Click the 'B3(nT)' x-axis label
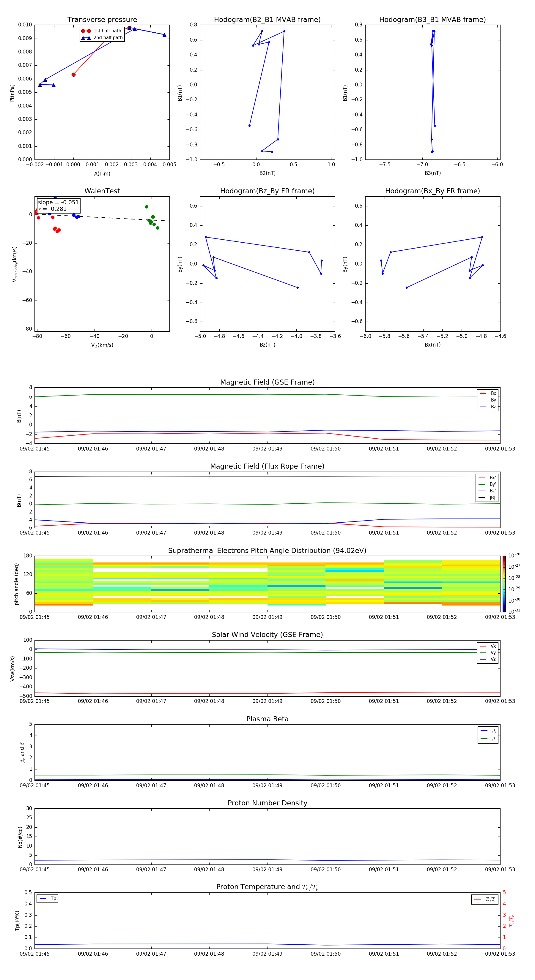The image size is (535, 980). (x=432, y=173)
